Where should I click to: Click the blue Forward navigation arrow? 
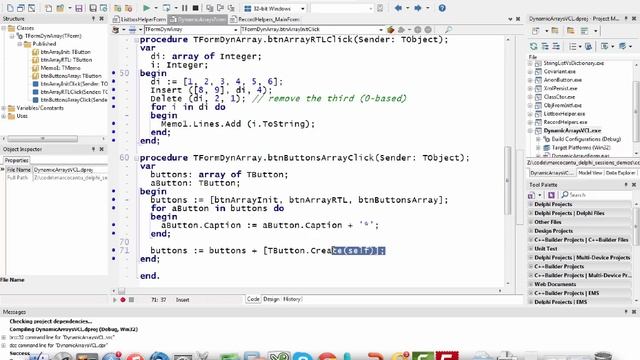(x=418, y=8)
